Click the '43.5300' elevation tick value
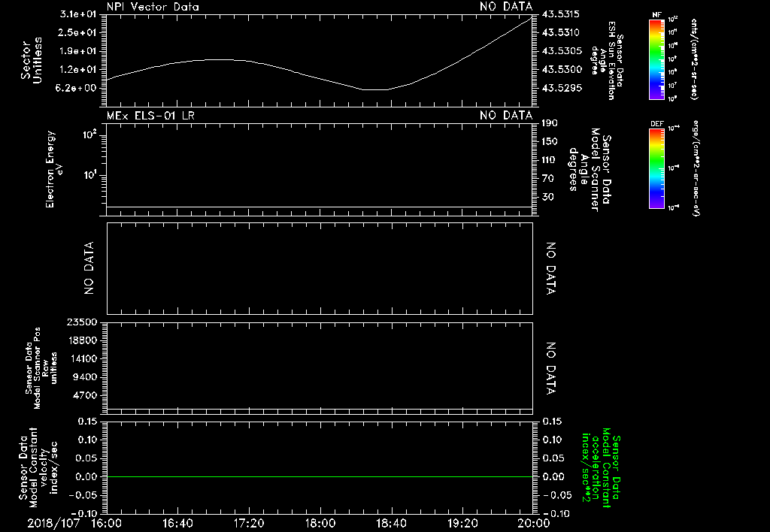The width and height of the screenshot is (770, 532). [561, 70]
